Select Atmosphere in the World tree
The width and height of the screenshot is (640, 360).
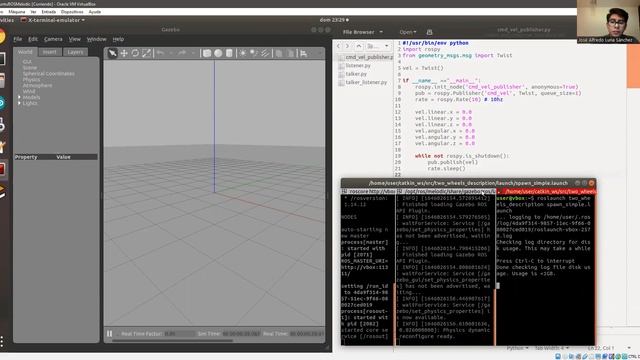[37, 85]
